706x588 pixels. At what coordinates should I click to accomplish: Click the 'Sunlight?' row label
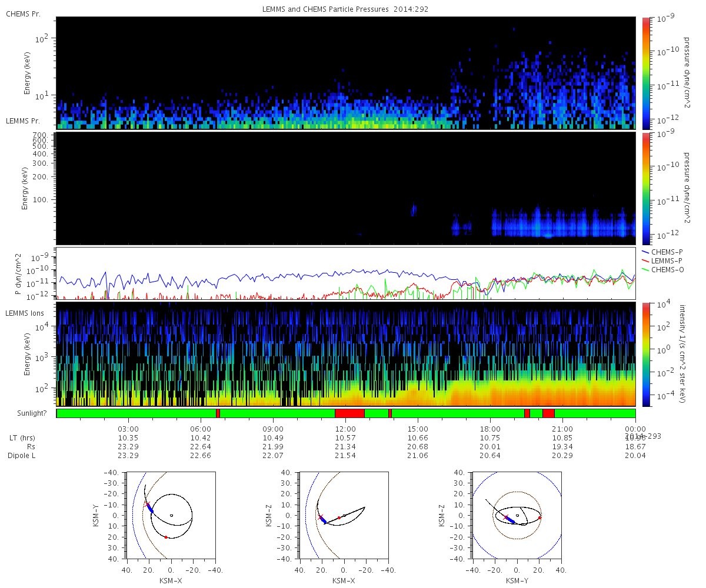26,413
